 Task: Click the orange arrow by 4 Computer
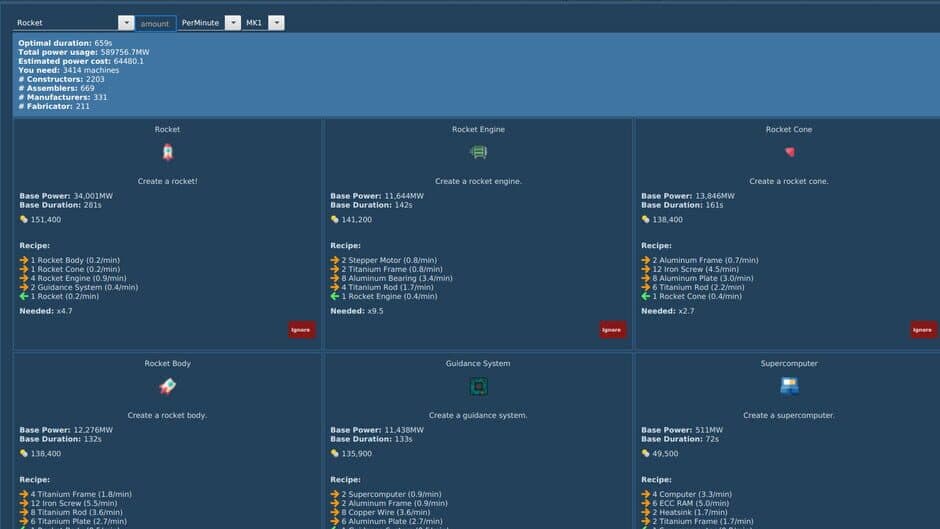[x=646, y=494]
